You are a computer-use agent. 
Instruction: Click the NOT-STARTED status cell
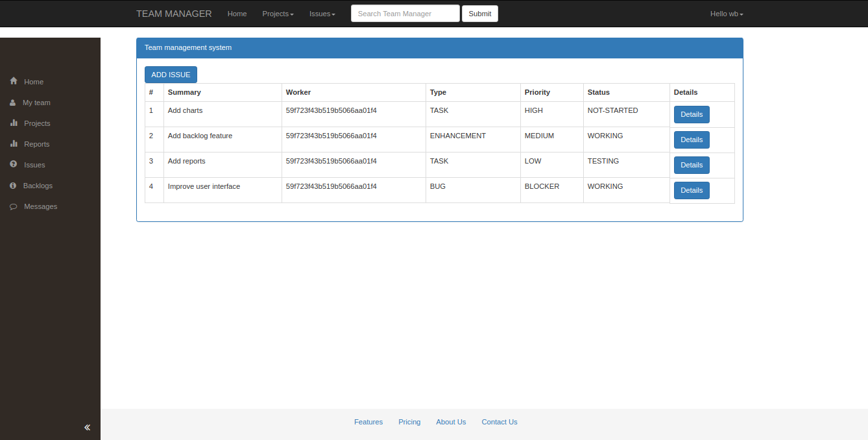click(x=627, y=114)
